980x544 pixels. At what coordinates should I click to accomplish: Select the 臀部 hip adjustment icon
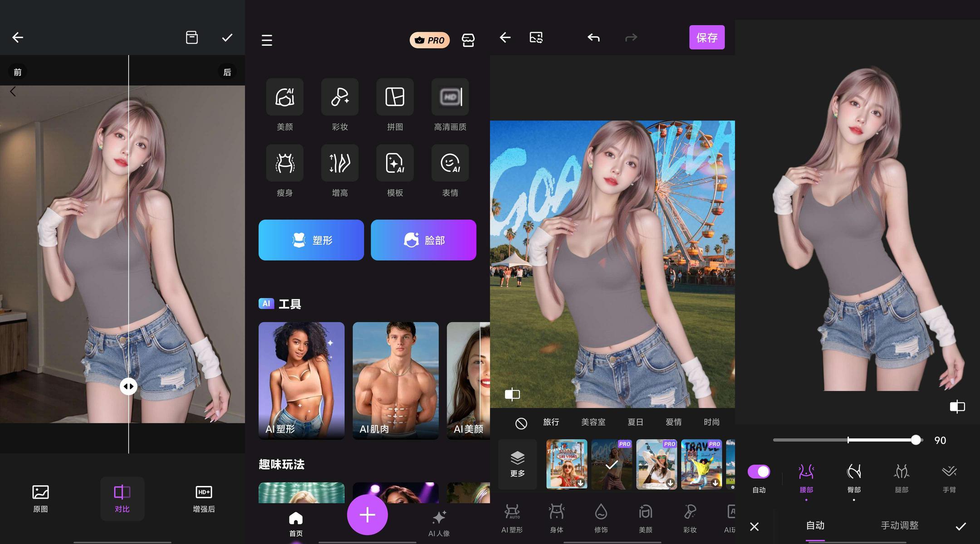tap(853, 472)
